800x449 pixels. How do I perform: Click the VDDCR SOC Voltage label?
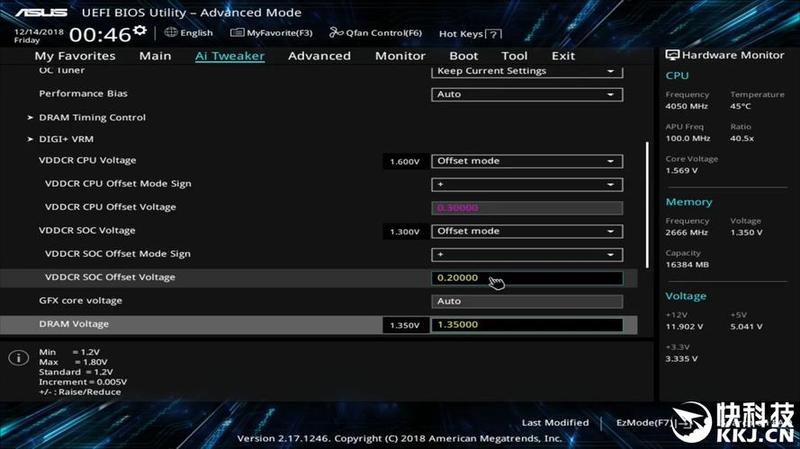coord(87,231)
